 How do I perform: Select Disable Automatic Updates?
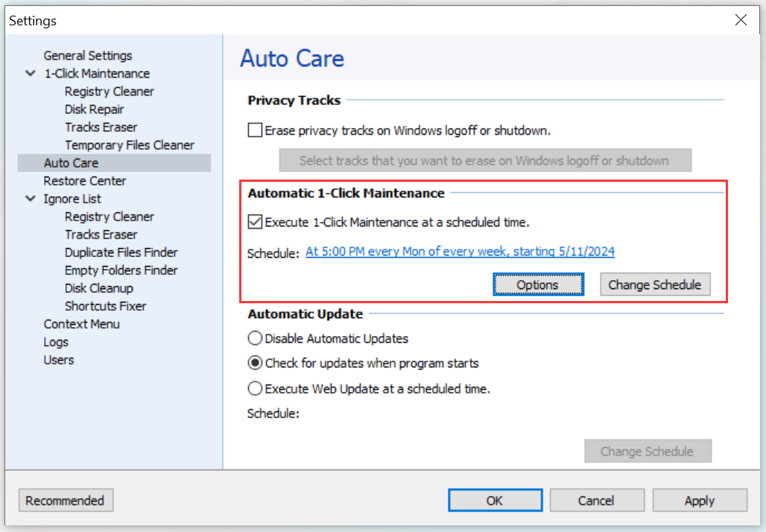click(x=254, y=338)
